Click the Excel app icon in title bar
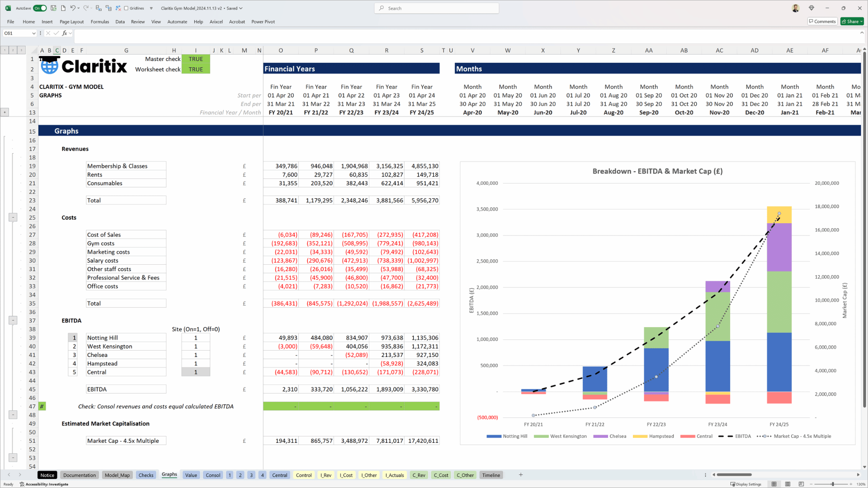This screenshot has width=868, height=488. [x=8, y=8]
